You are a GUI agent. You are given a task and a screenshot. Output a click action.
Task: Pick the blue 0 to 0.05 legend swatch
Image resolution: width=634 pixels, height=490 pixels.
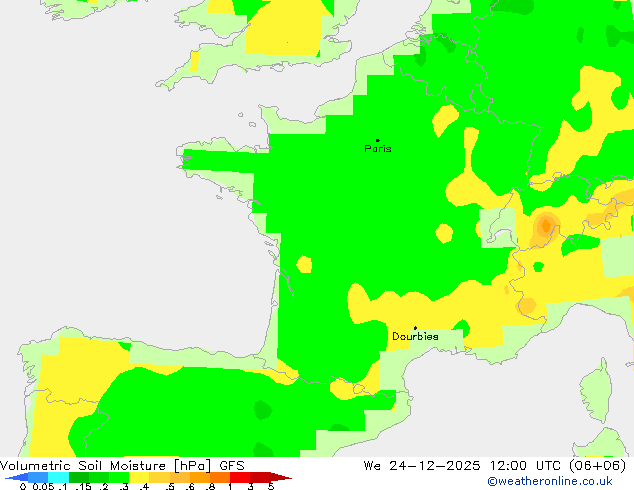click(38, 477)
